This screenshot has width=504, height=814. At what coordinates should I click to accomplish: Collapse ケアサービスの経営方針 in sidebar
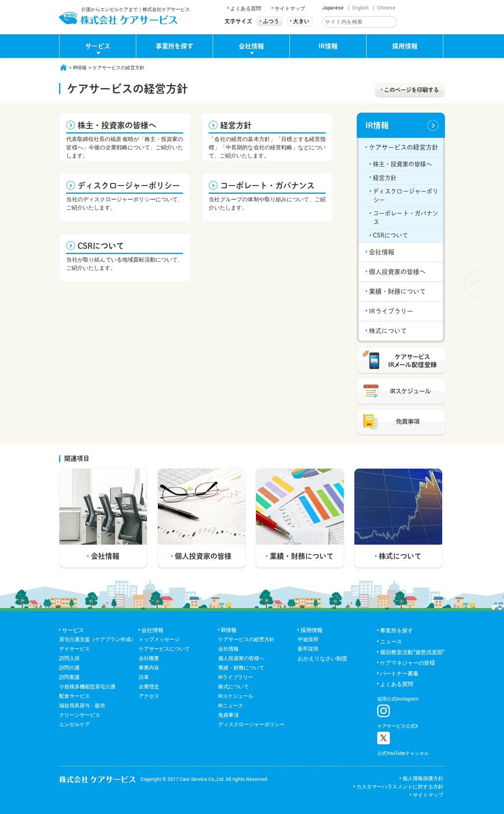pyautogui.click(x=401, y=147)
